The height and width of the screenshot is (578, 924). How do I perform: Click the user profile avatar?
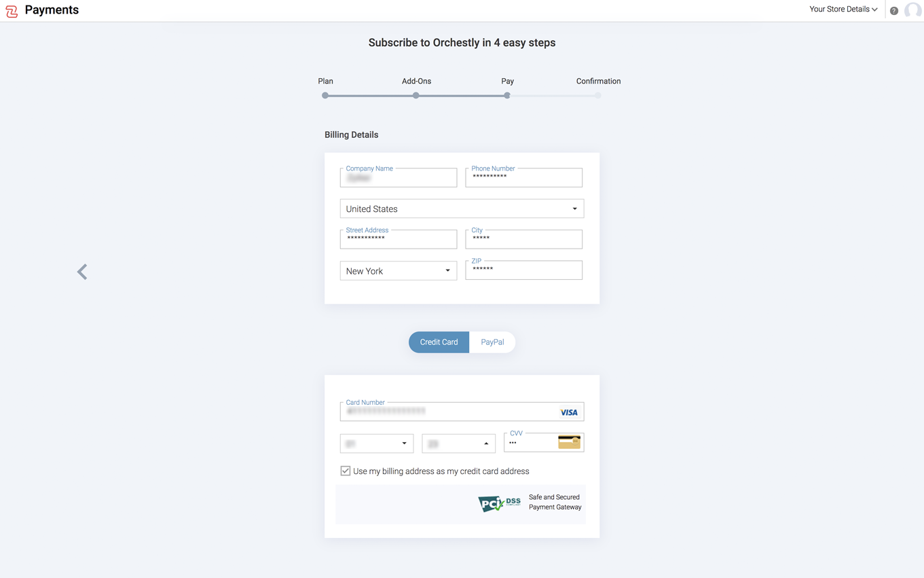coord(912,10)
